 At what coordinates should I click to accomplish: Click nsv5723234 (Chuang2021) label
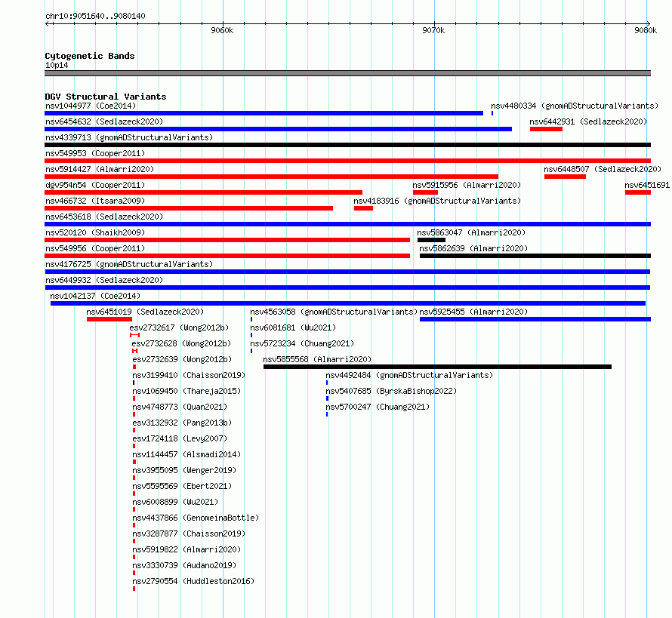302,343
